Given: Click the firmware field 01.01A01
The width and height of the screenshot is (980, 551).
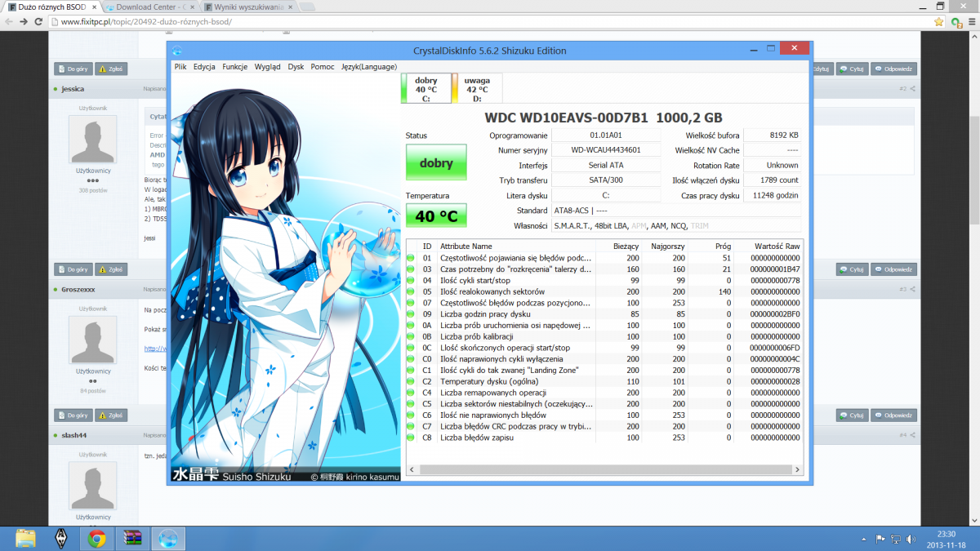Looking at the screenshot, I should [x=605, y=135].
